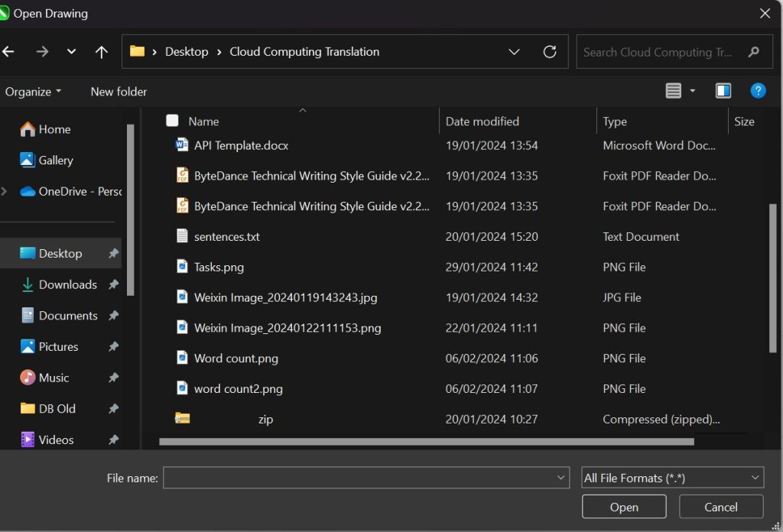The width and height of the screenshot is (783, 532).
Task: Tick the select-all checkbox in header
Action: pos(172,121)
